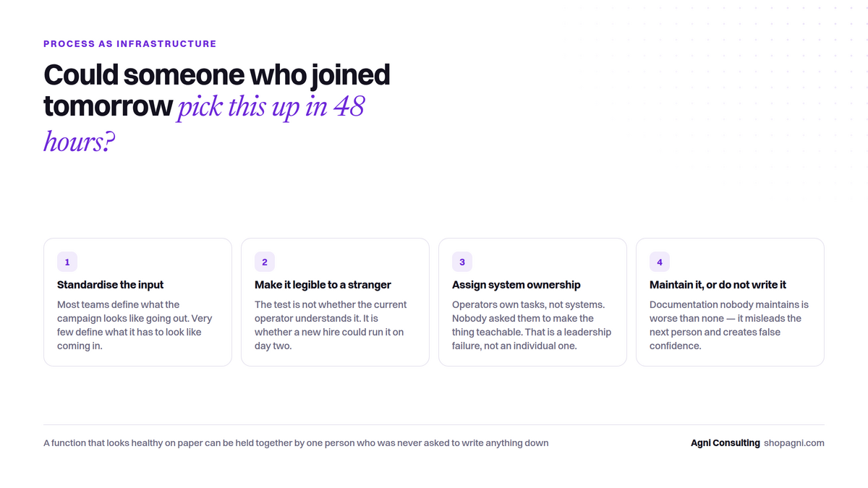This screenshot has width=868, height=488.
Task: Click the footer sentence about 'A function that looks healthy'
Action: click(296, 443)
